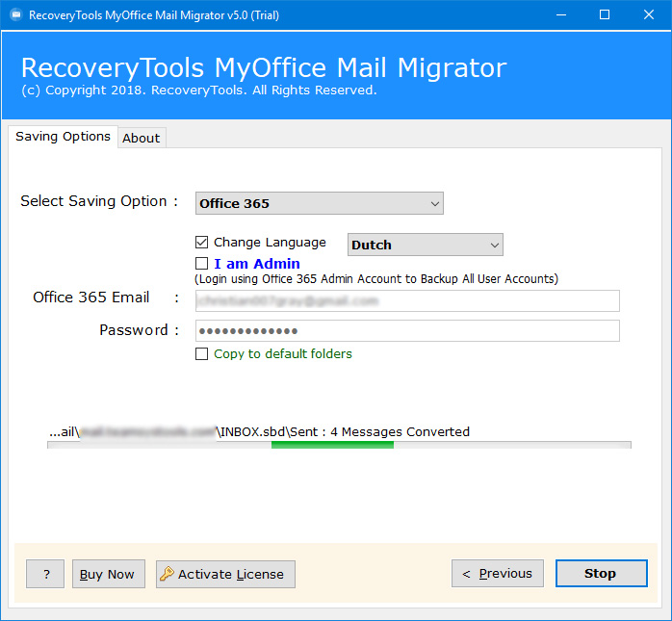Go back with the Previous button
The image size is (672, 621).
pos(498,573)
